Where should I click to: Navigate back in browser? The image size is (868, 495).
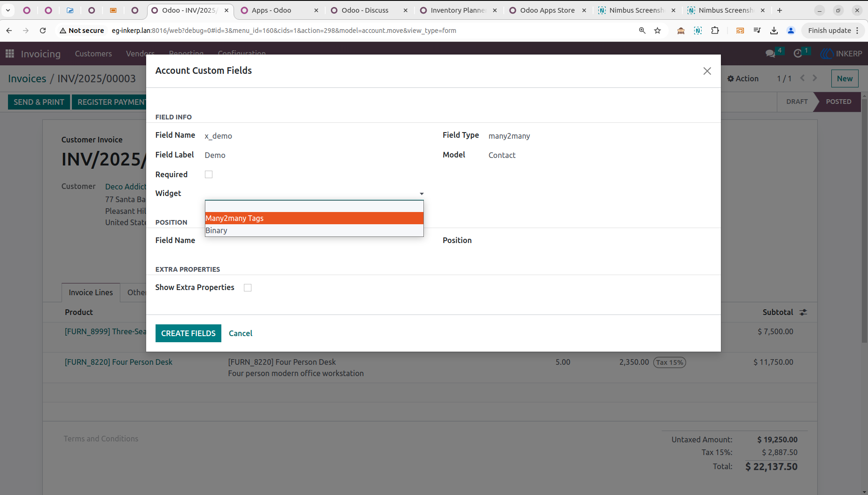9,31
